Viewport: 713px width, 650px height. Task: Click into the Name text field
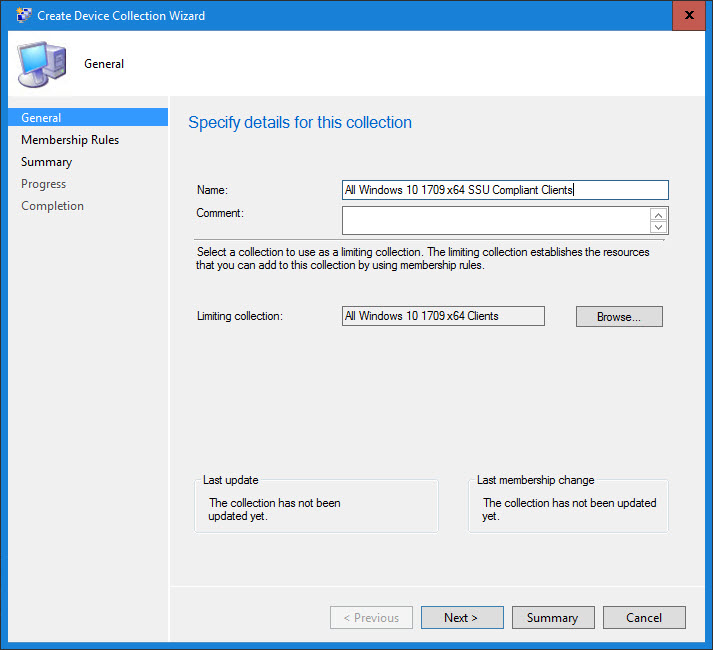(504, 190)
